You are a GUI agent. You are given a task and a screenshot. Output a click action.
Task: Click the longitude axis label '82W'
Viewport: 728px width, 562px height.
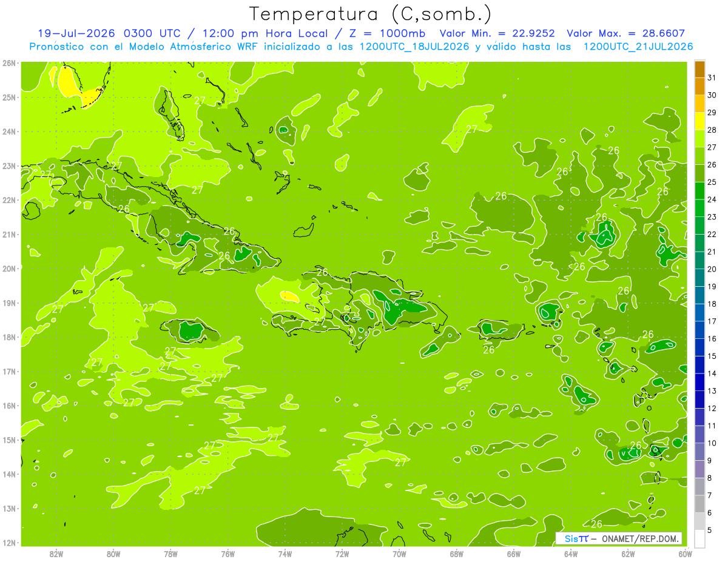tap(56, 554)
